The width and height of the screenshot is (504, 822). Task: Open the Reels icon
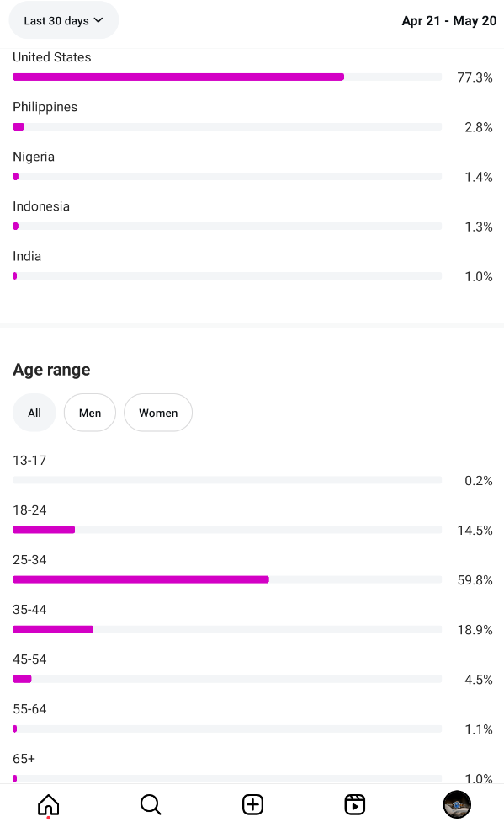point(355,804)
